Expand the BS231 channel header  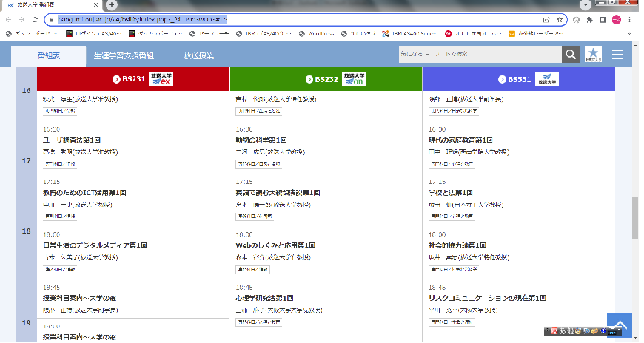(133, 79)
